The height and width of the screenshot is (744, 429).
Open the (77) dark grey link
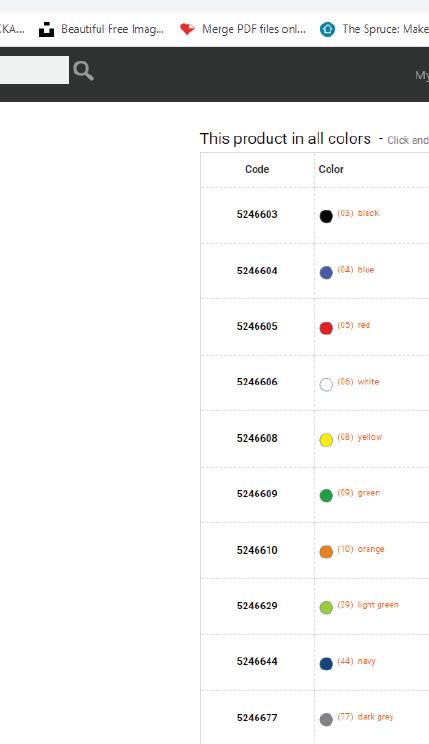(x=365, y=716)
